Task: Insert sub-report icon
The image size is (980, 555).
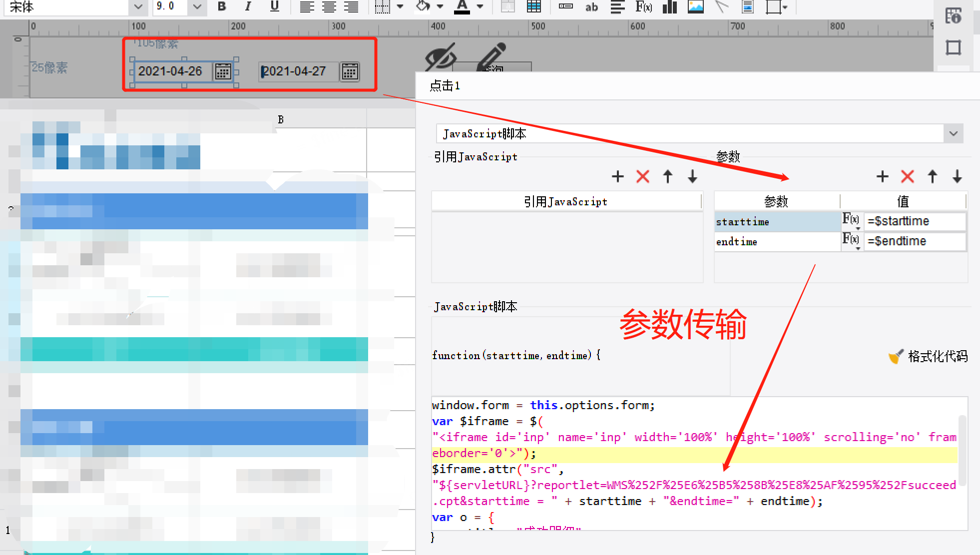Action: click(748, 6)
